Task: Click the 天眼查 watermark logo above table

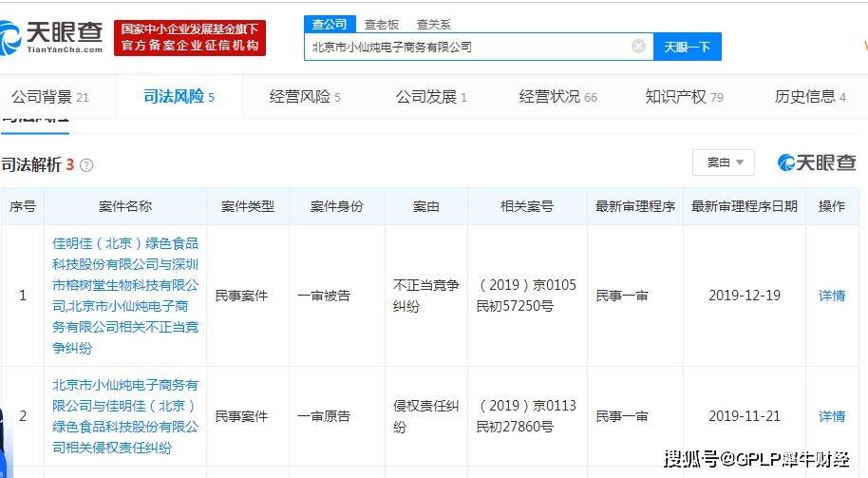Action: click(x=816, y=163)
